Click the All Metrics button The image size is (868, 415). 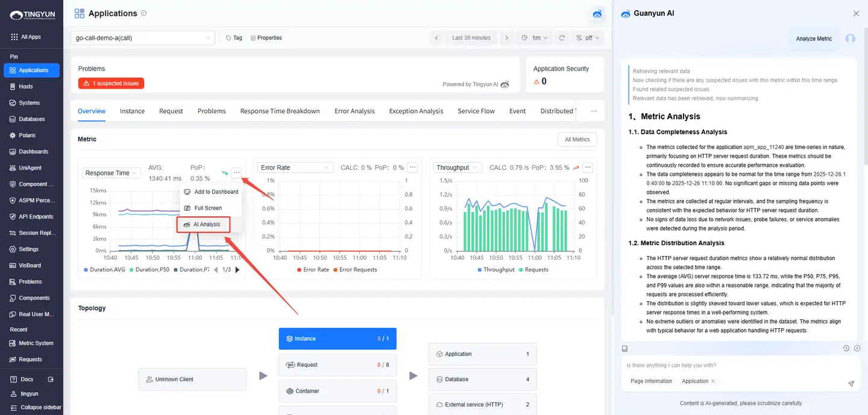577,140
